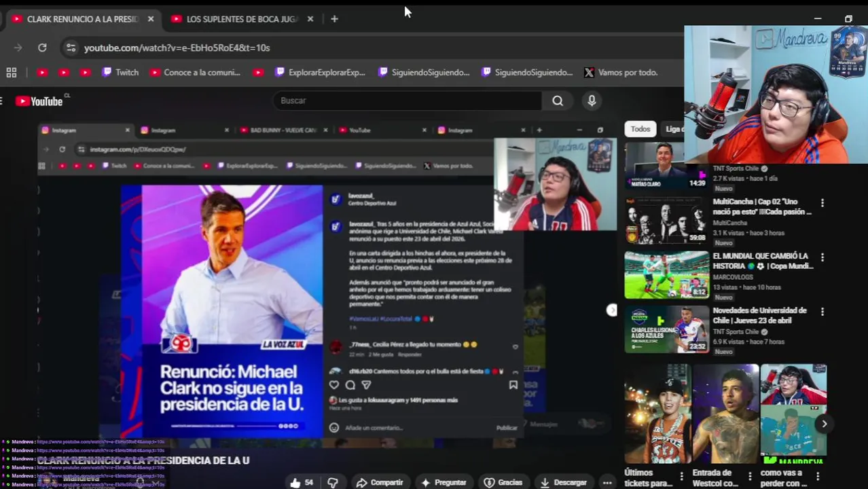
Task: Open site information icon in address bar
Action: pos(71,48)
